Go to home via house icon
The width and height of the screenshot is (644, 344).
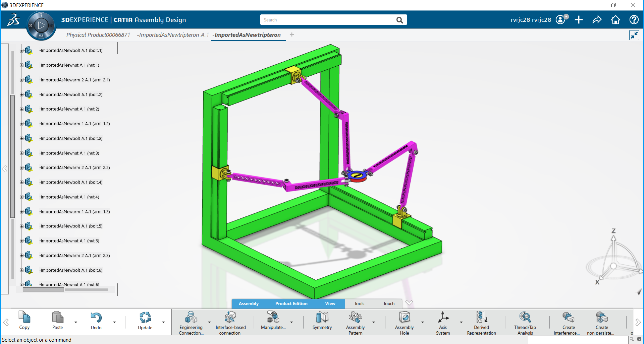(615, 20)
